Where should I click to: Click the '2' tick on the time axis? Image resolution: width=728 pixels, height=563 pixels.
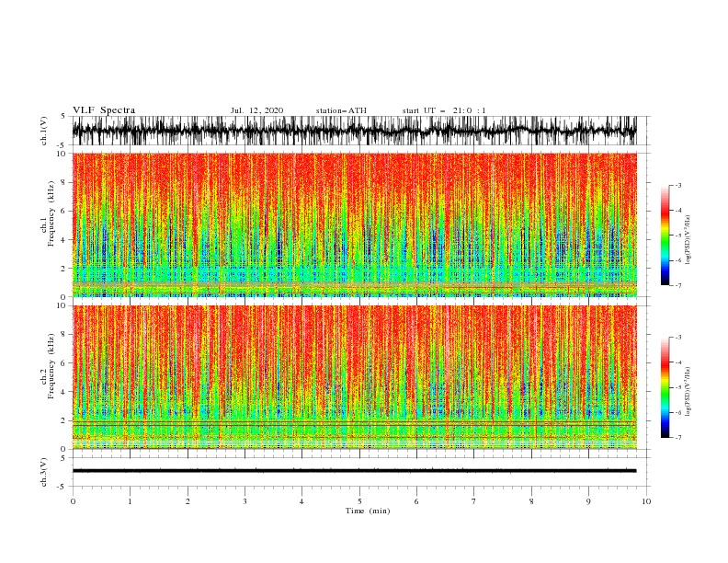pyautogui.click(x=188, y=501)
